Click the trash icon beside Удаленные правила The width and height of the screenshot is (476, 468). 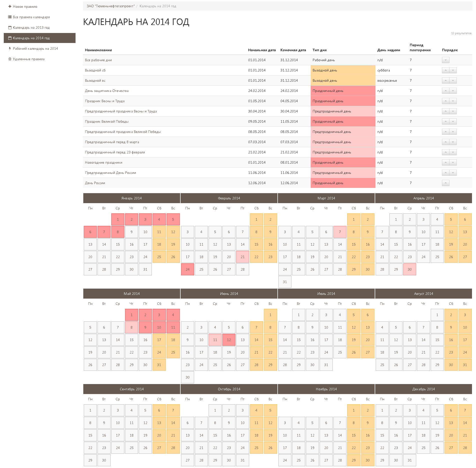click(10, 59)
